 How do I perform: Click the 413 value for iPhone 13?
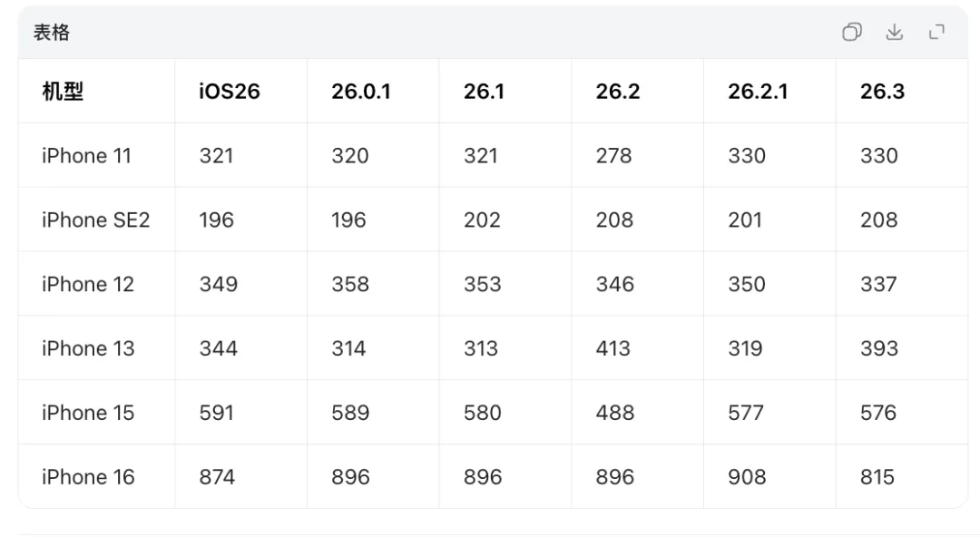pos(612,348)
